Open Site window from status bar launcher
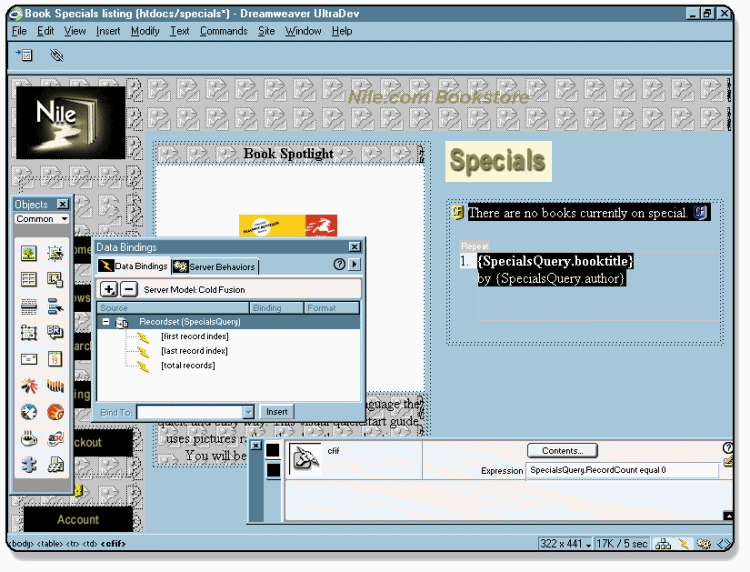Image resolution: width=750 pixels, height=572 pixels. coord(662,544)
